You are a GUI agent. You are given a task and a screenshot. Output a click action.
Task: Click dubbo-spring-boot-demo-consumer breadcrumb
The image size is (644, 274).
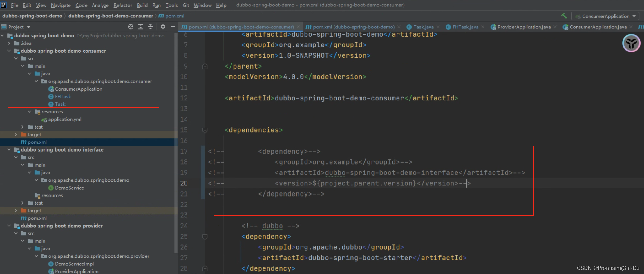tap(111, 16)
